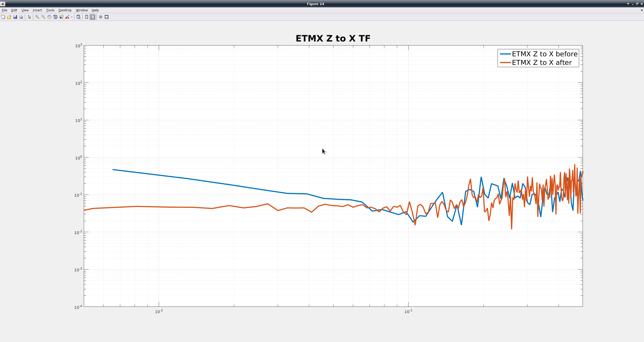This screenshot has width=644, height=342.
Task: Click the Link Plot icon
Action: [x=78, y=17]
